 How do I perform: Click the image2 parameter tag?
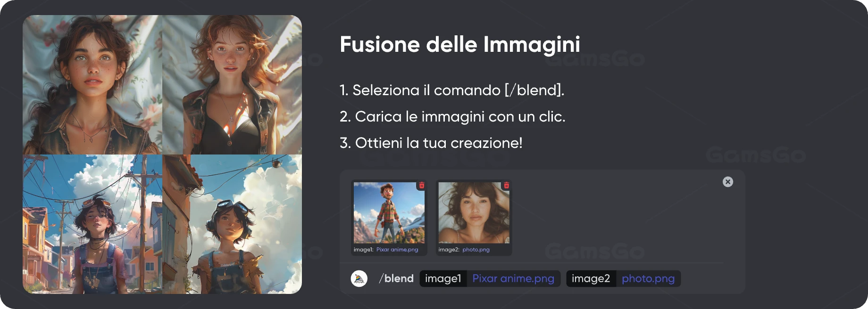point(591,278)
